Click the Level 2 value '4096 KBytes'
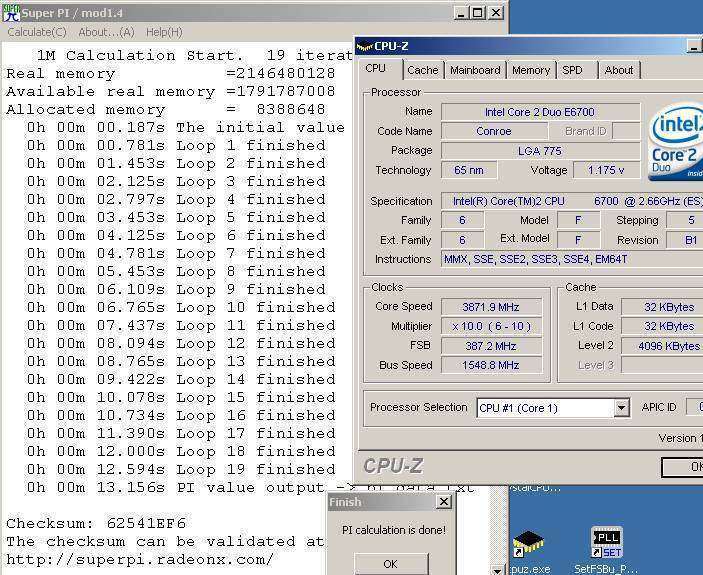 point(662,346)
